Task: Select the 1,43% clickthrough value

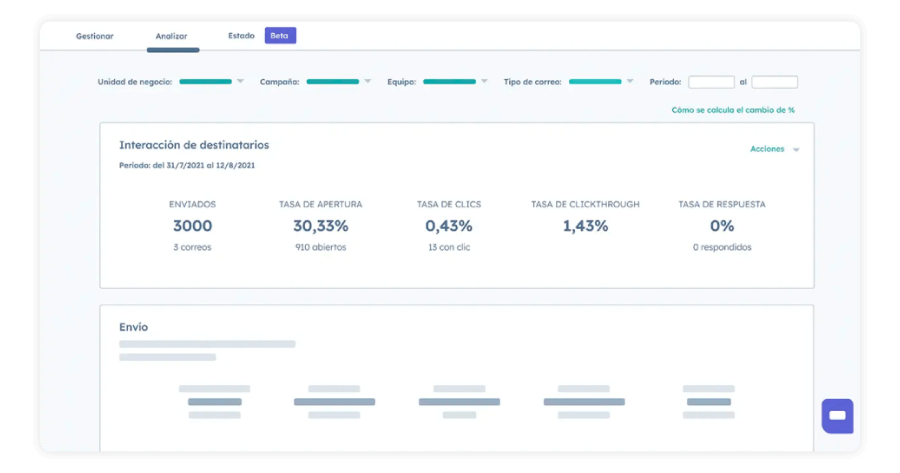Action: click(585, 226)
